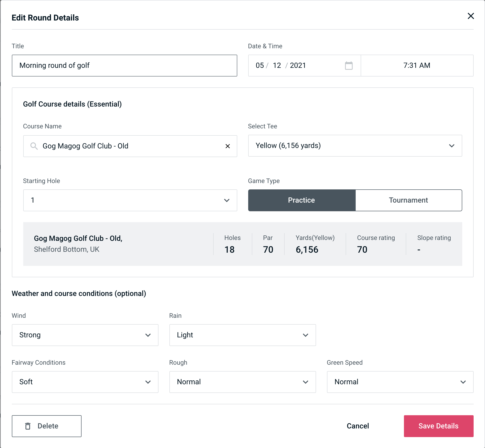Click the clear (X) icon in Course Name
Screen dimensions: 485x448
pyautogui.click(x=228, y=146)
